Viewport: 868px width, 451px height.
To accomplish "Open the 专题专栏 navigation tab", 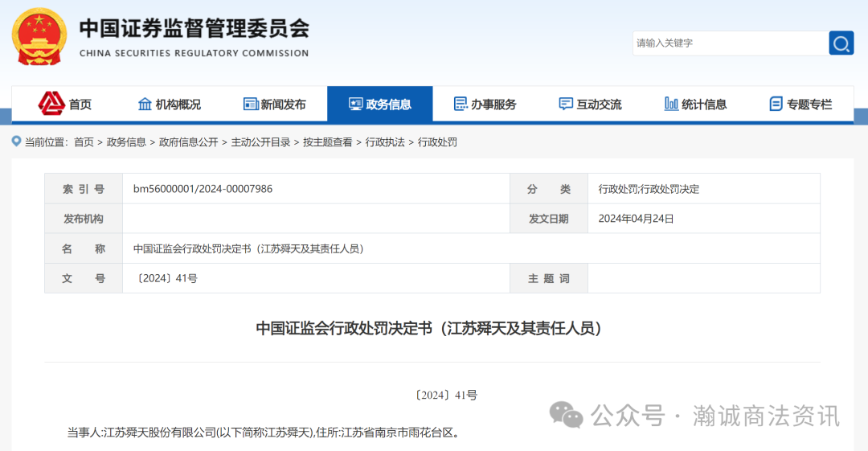I will click(801, 105).
